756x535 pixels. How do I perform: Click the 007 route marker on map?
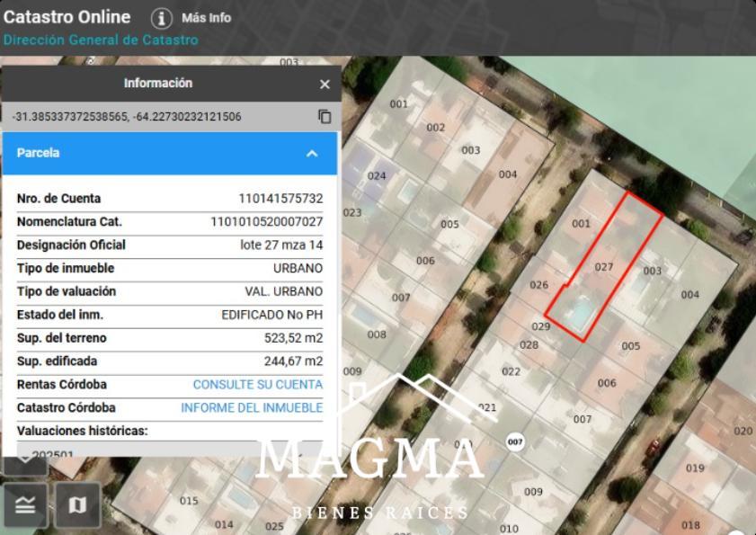(x=515, y=442)
